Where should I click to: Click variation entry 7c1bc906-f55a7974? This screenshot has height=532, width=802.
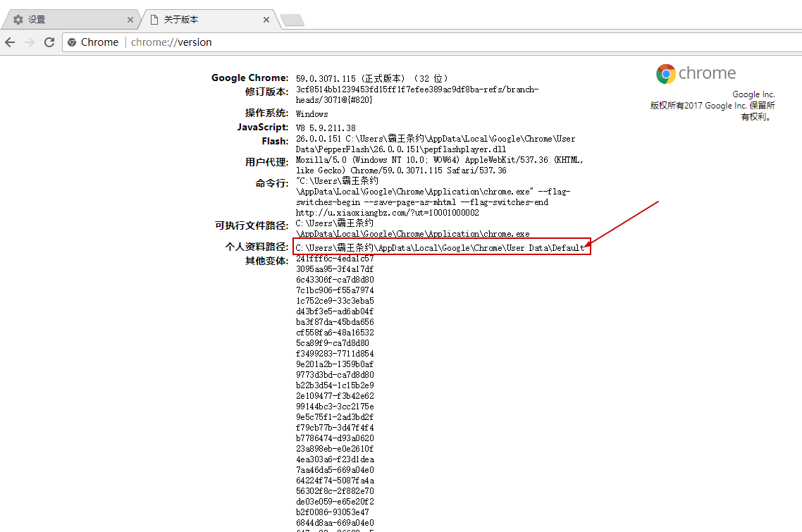tap(335, 290)
